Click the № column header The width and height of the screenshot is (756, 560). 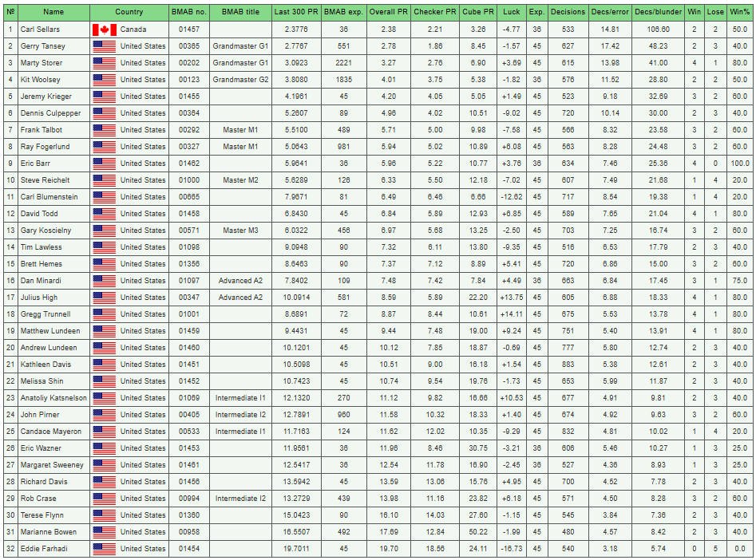pos(10,12)
